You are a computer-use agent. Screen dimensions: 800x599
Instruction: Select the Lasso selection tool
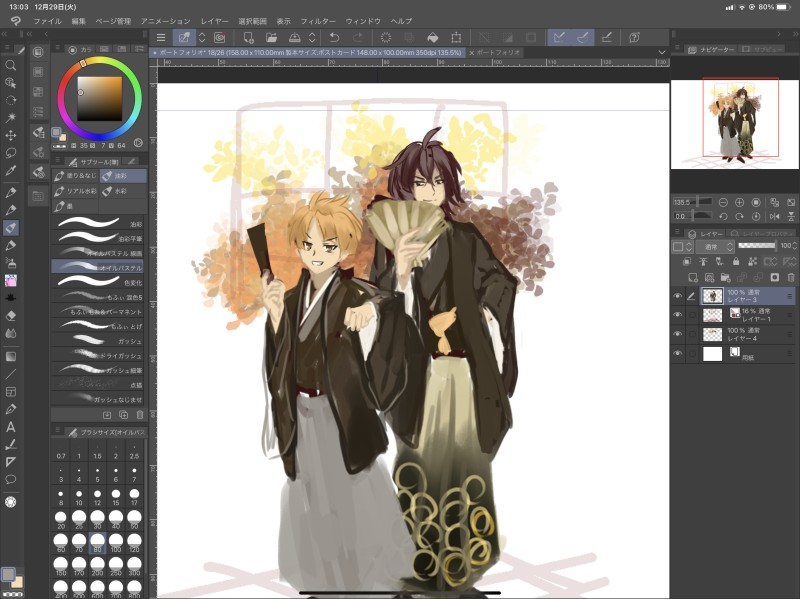(10, 153)
